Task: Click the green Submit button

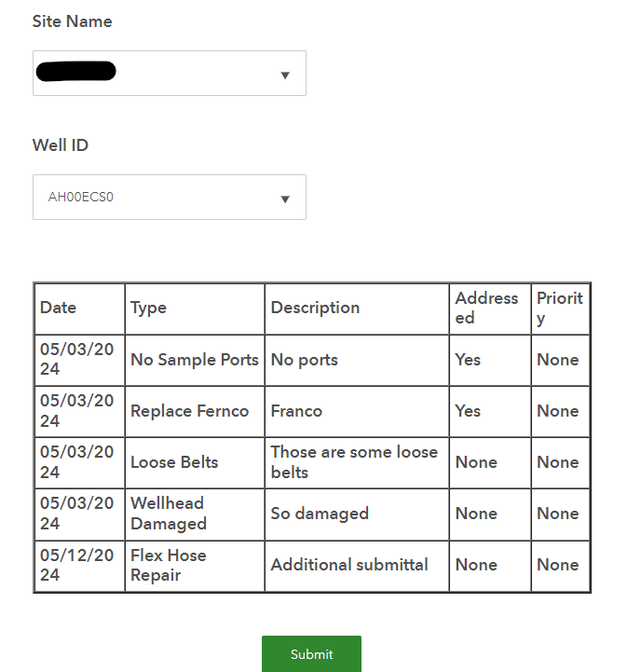Action: (x=311, y=654)
